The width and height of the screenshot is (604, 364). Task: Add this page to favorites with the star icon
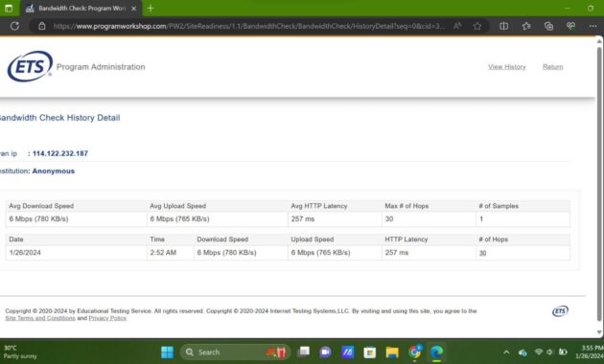point(477,26)
